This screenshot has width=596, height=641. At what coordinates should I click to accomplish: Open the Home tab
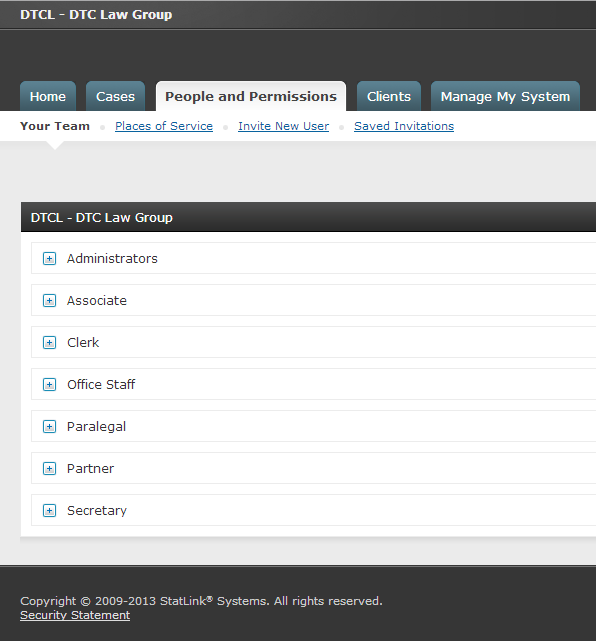(48, 96)
